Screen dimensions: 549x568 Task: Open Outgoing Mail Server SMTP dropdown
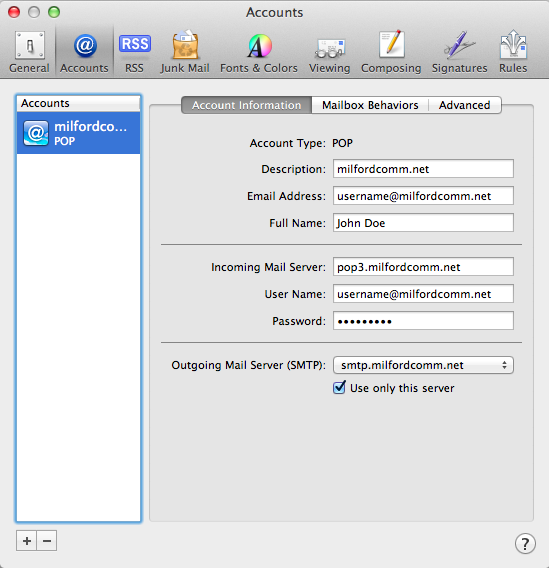coord(423,365)
